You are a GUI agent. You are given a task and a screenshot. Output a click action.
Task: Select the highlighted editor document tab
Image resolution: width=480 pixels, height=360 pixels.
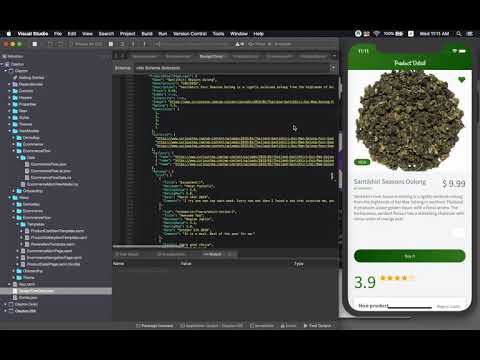point(211,56)
